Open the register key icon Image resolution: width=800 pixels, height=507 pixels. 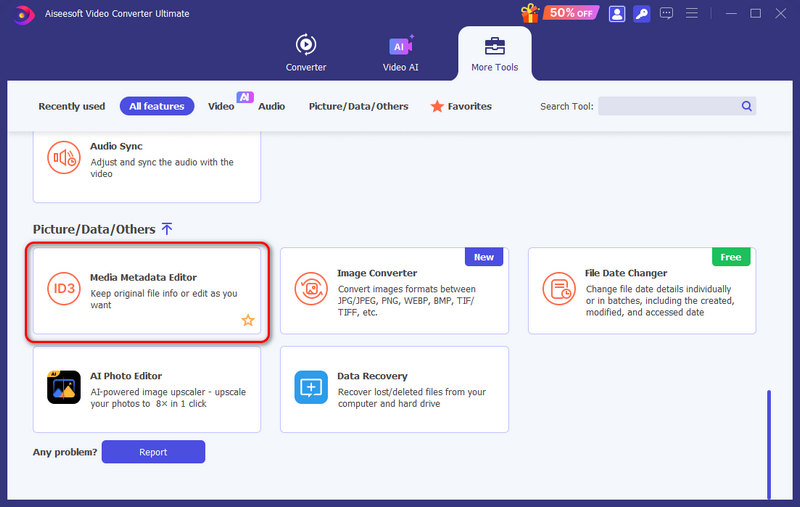(x=641, y=14)
